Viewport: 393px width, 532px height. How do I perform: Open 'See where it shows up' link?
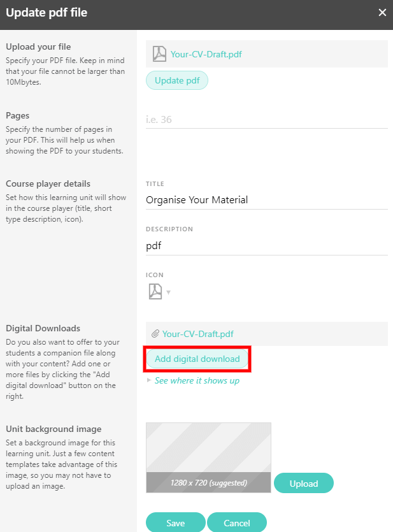click(197, 380)
